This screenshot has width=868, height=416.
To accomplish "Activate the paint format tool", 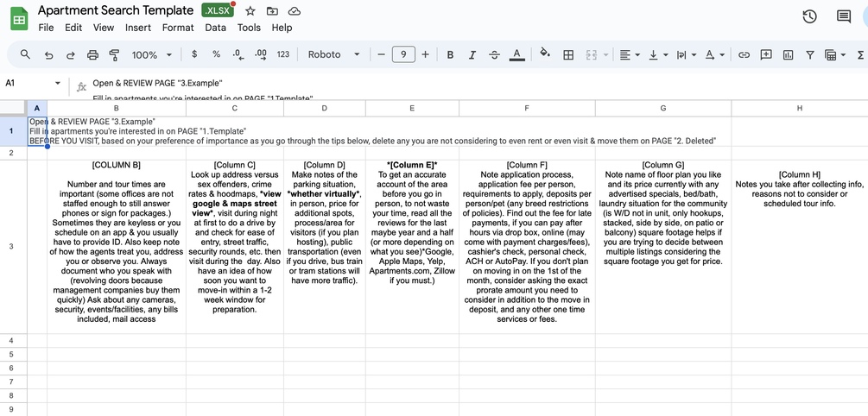I will [114, 54].
